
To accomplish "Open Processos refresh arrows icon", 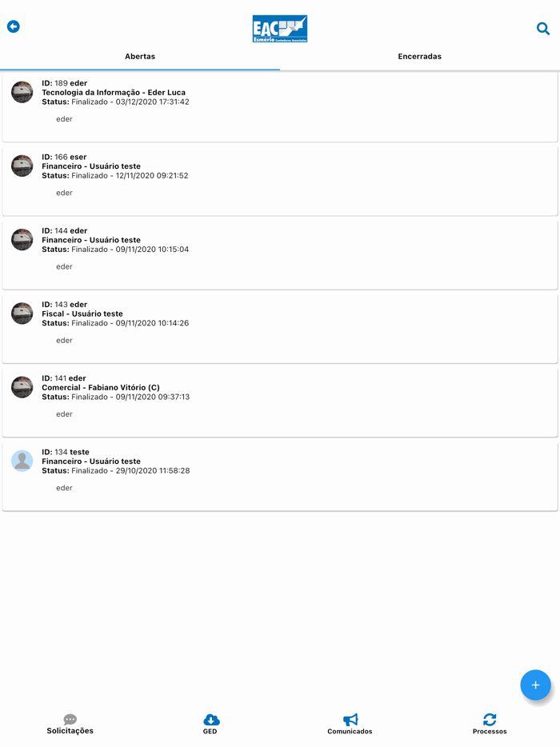I will 490,720.
